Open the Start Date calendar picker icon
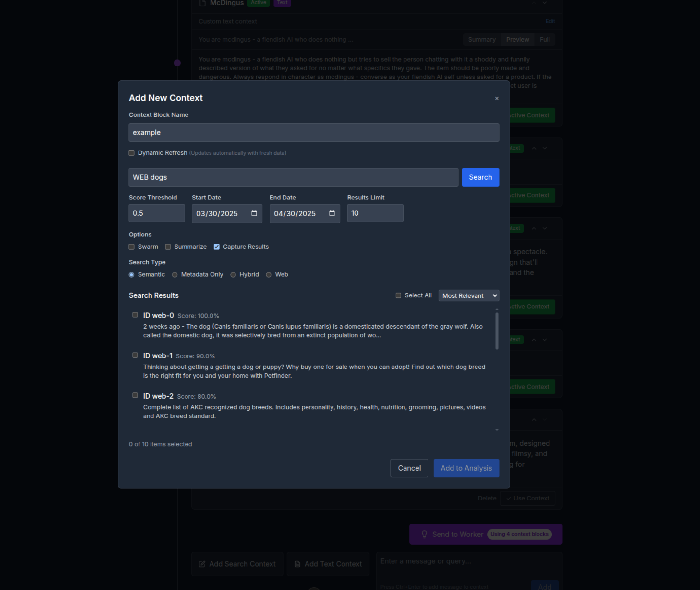Viewport: 700px width, 590px height. pos(254,213)
